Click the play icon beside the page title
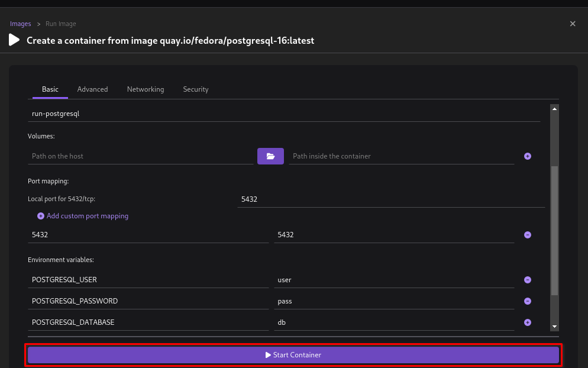 point(14,40)
